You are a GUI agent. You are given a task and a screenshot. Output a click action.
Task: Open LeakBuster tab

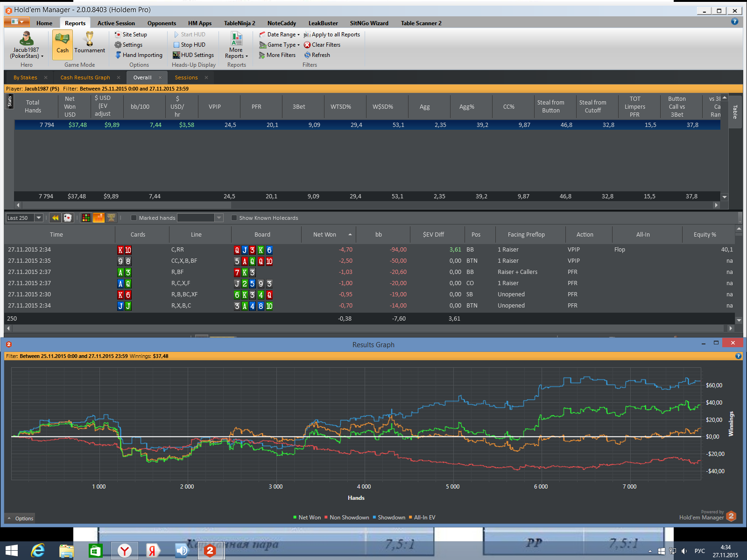point(323,23)
